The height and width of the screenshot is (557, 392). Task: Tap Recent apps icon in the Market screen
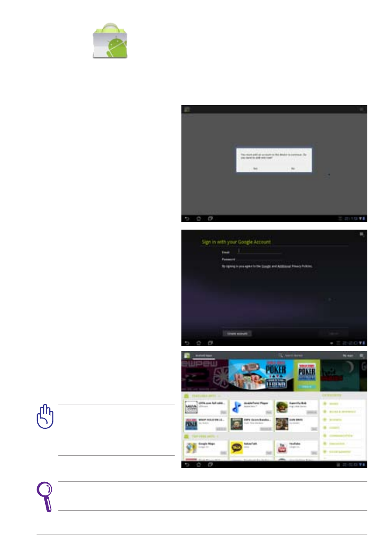(x=210, y=465)
